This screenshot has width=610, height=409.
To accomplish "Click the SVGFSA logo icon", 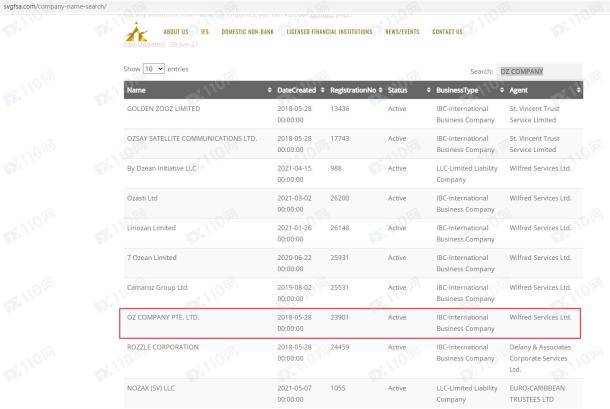I will [x=136, y=32].
